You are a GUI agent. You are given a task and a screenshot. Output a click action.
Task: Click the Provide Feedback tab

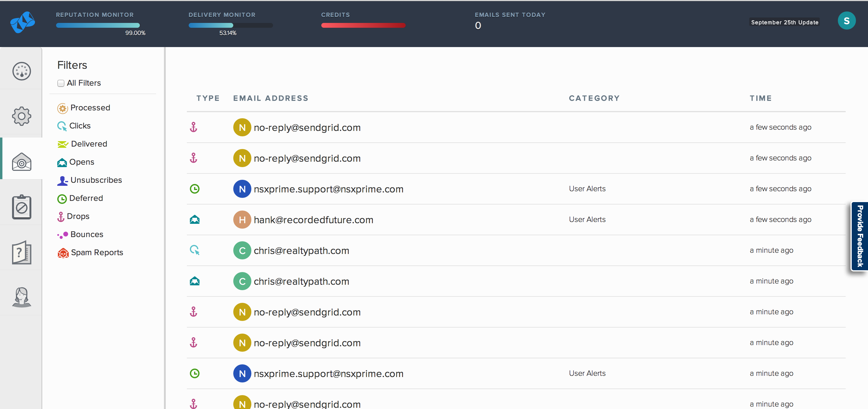pos(860,236)
